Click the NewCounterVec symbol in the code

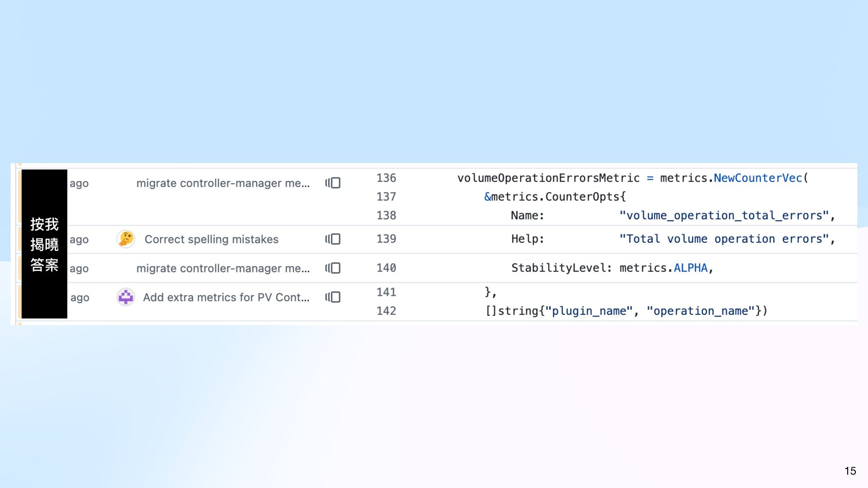point(758,178)
